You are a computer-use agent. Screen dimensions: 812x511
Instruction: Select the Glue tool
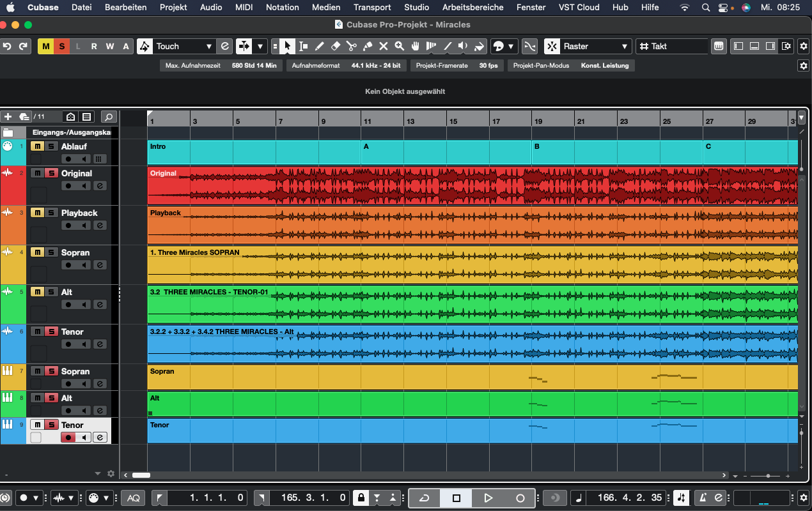[368, 46]
